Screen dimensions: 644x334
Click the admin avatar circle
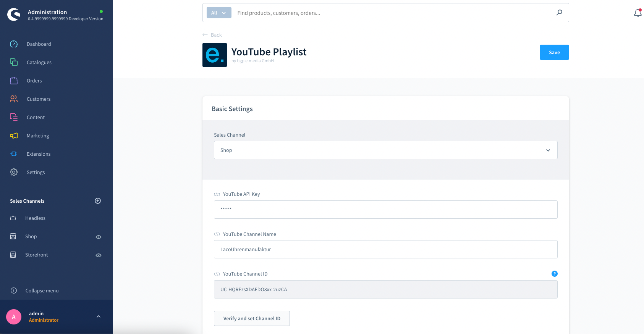(14, 317)
